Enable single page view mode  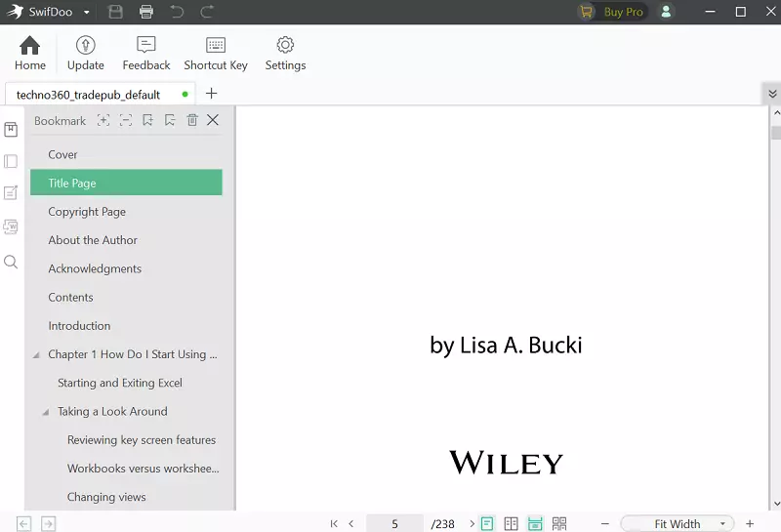487,524
